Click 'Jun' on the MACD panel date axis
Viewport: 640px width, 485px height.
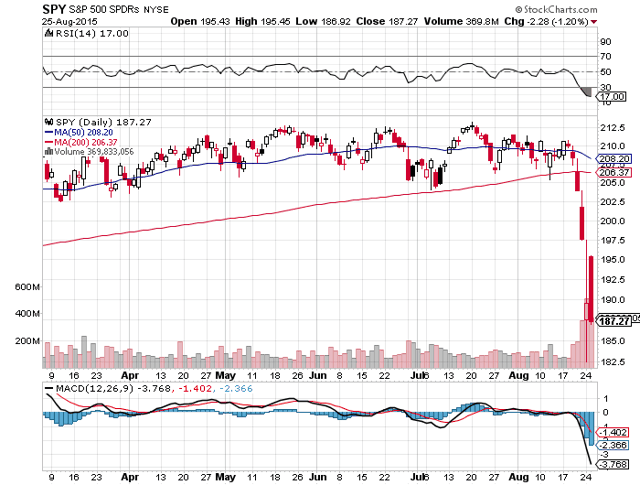pyautogui.click(x=318, y=476)
